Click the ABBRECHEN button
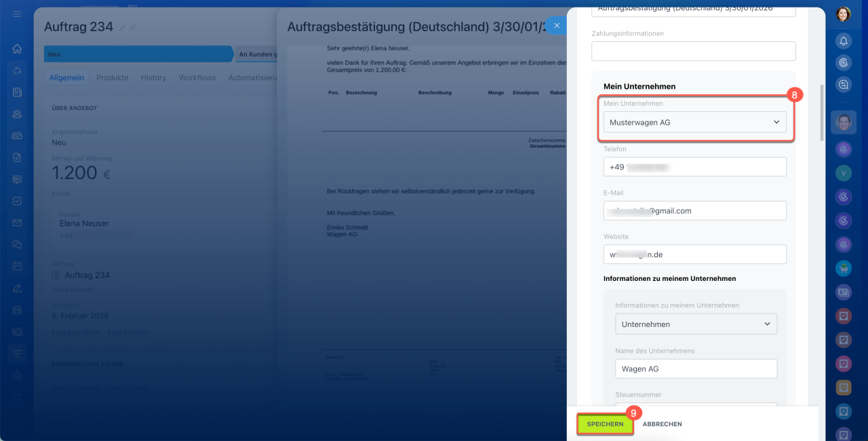 [663, 424]
